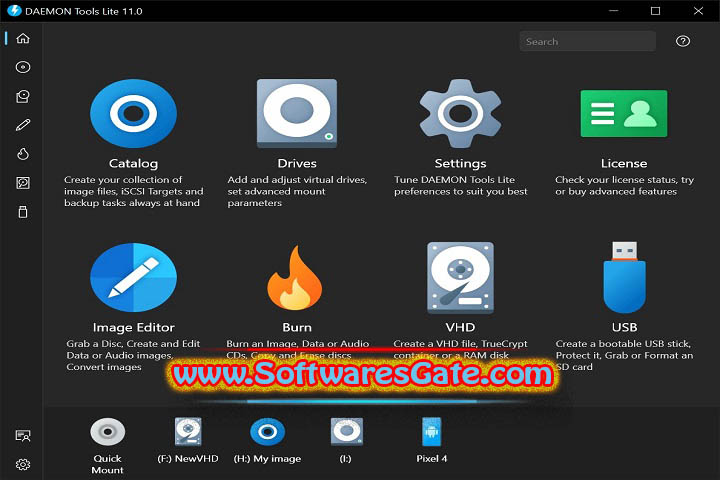Click the License title text

[624, 164]
